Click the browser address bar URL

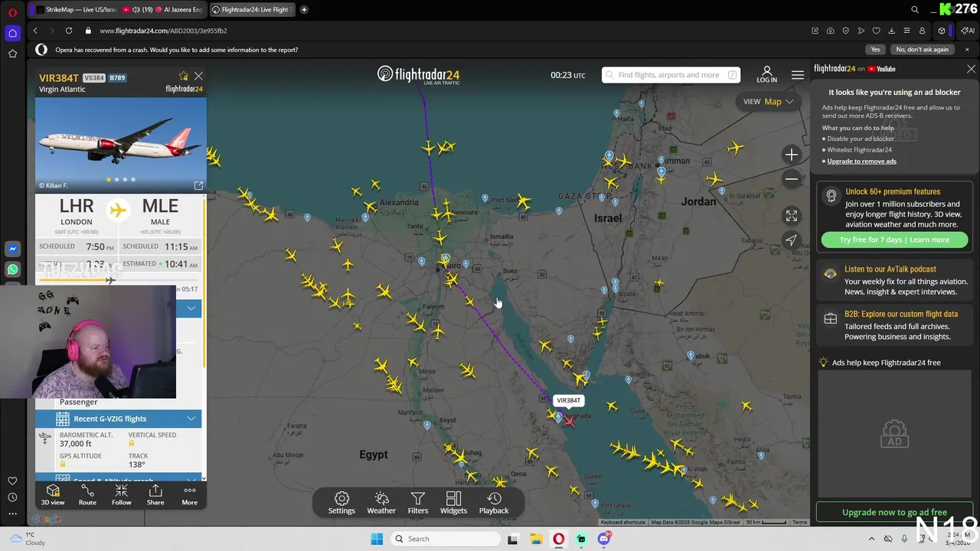[x=163, y=31]
